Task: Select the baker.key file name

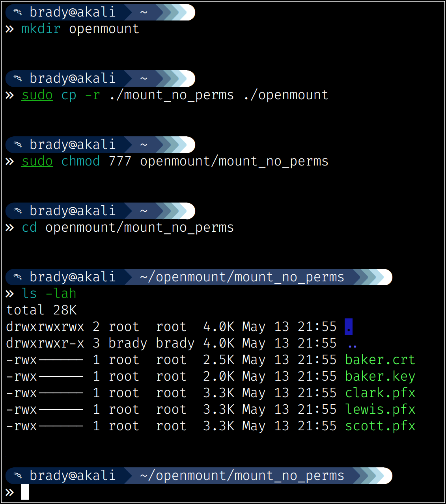Action: point(380,376)
